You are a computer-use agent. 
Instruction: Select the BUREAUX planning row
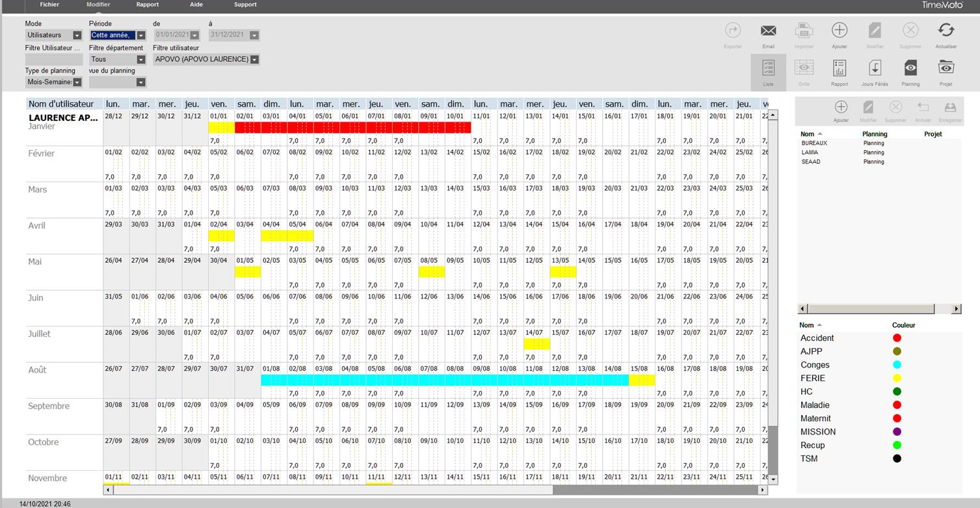pyautogui.click(x=814, y=143)
